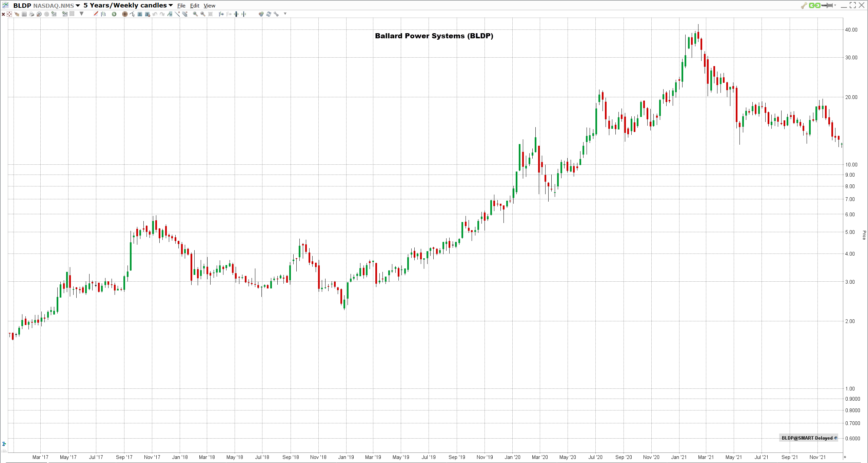Click the Ballard Power Systems (BLDP) chart title
This screenshot has height=463, width=868.
pyautogui.click(x=434, y=36)
